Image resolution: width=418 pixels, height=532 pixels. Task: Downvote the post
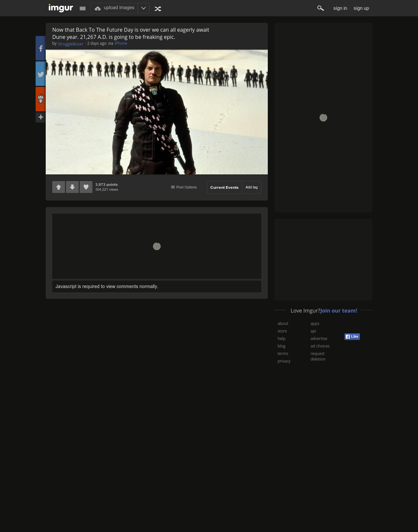coord(72,187)
